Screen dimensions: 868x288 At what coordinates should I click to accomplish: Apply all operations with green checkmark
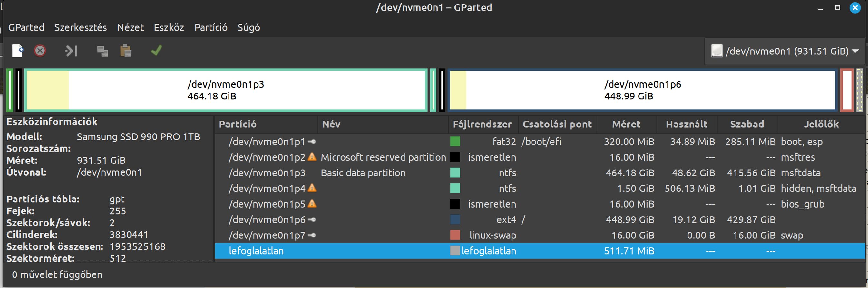point(156,51)
